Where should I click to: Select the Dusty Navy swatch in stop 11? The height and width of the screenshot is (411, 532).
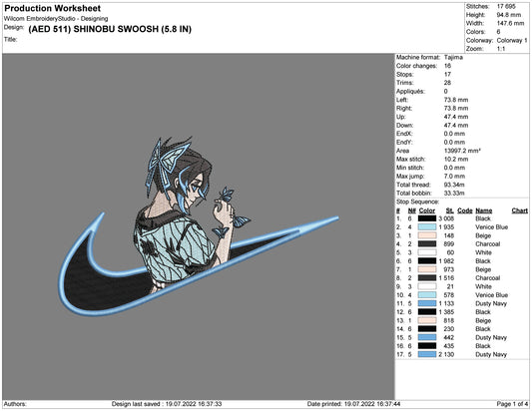pyautogui.click(x=427, y=303)
